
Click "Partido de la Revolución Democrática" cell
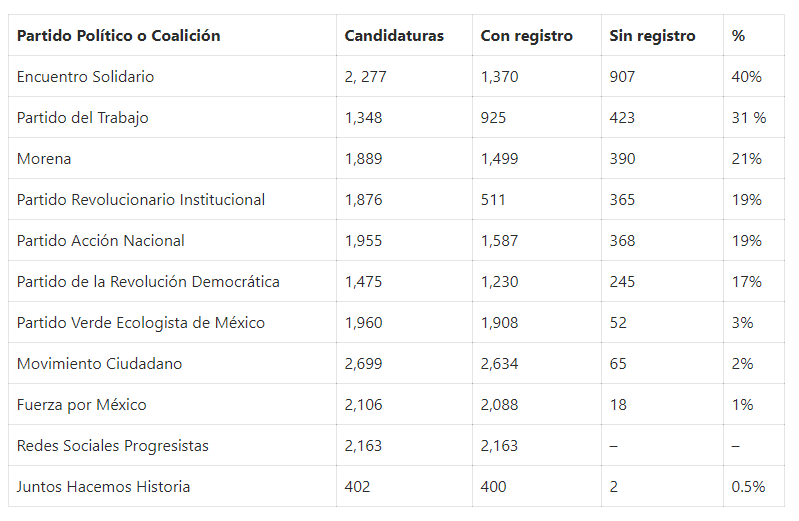click(x=148, y=282)
